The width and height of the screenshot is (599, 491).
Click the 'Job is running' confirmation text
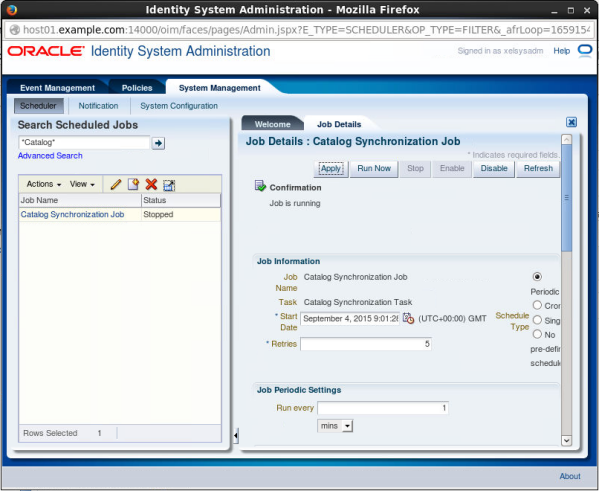pos(295,203)
